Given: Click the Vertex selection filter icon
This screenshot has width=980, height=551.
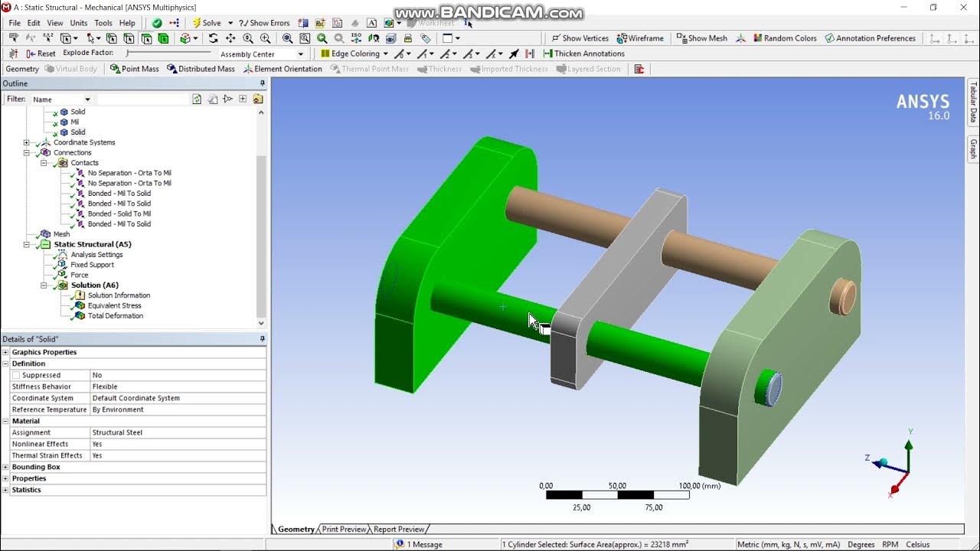Looking at the screenshot, I should [112, 38].
